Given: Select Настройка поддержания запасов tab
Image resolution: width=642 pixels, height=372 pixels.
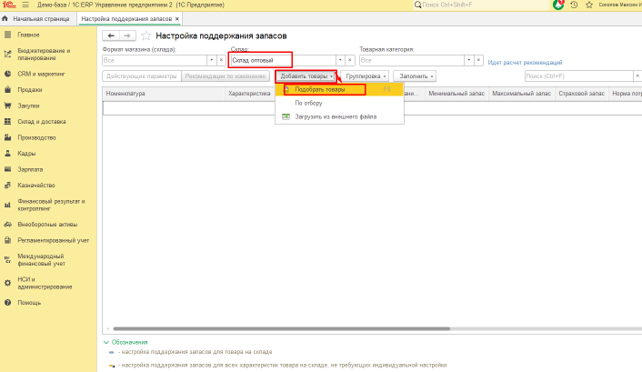Looking at the screenshot, I should tap(126, 19).
